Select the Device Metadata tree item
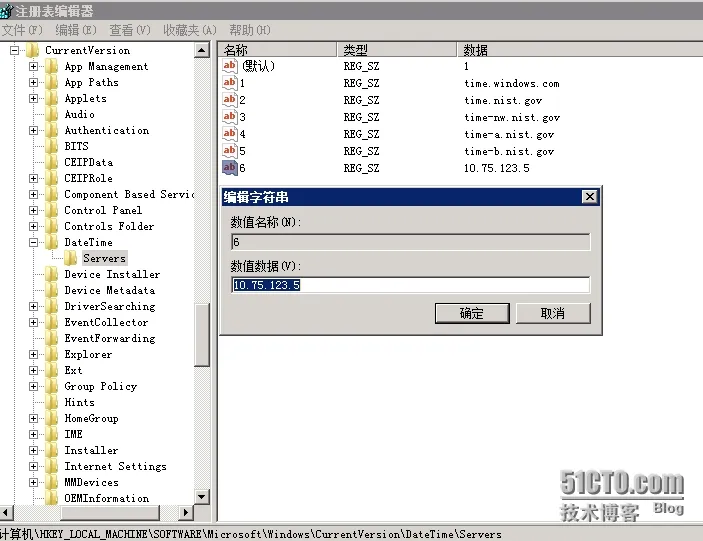This screenshot has width=703, height=541. [110, 290]
